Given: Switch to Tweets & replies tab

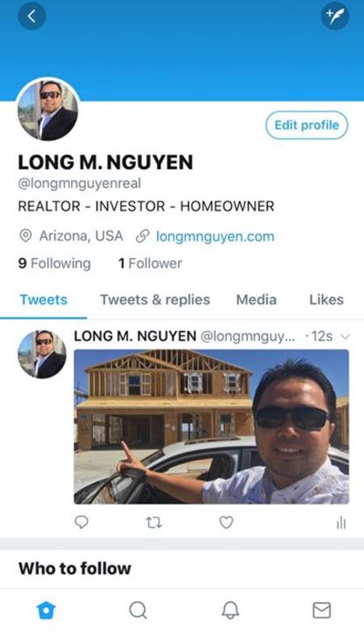Looking at the screenshot, I should 155,299.
